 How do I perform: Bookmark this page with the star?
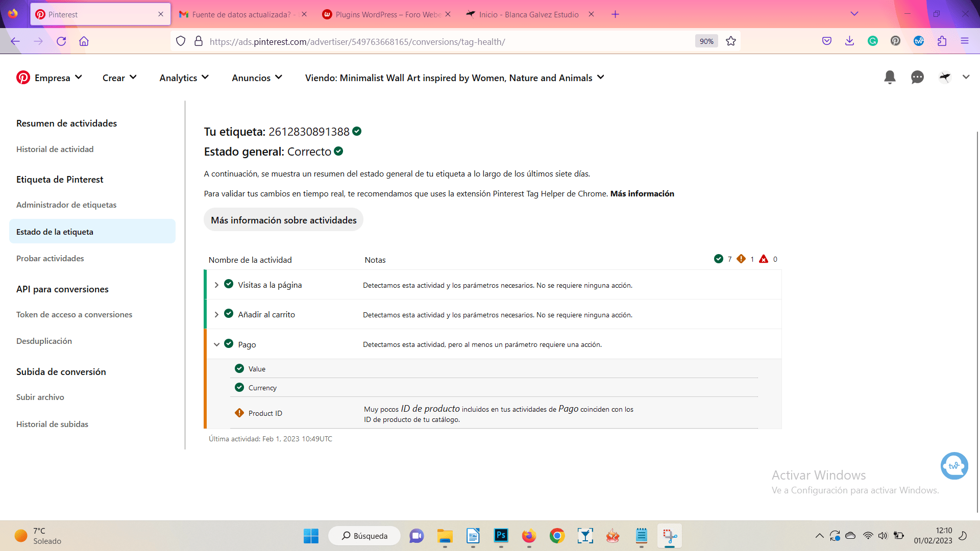click(731, 41)
